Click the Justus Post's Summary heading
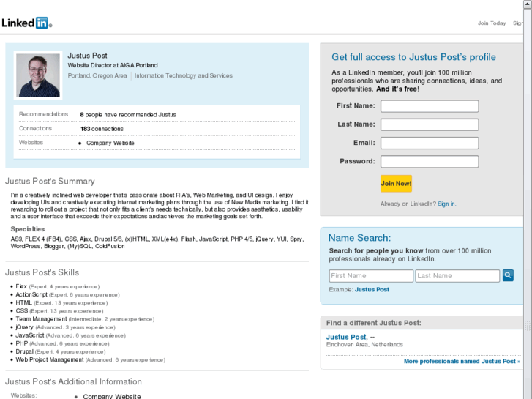The width and height of the screenshot is (532, 399). [50, 182]
